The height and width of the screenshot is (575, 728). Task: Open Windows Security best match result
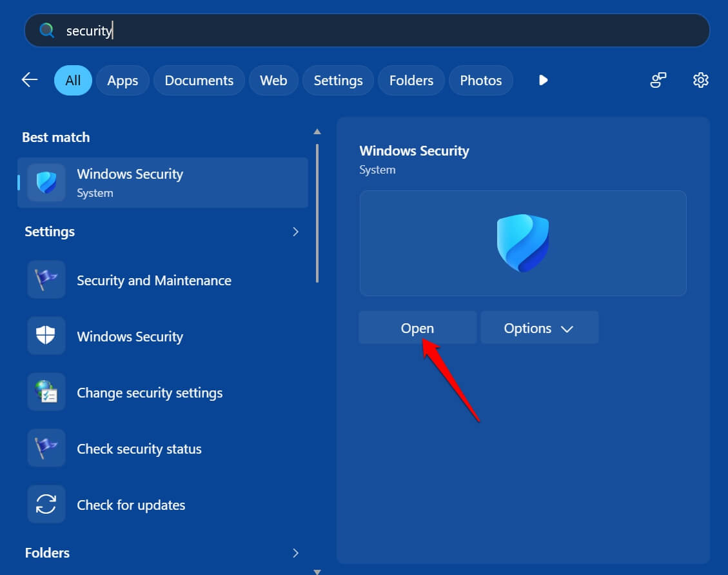[163, 183]
